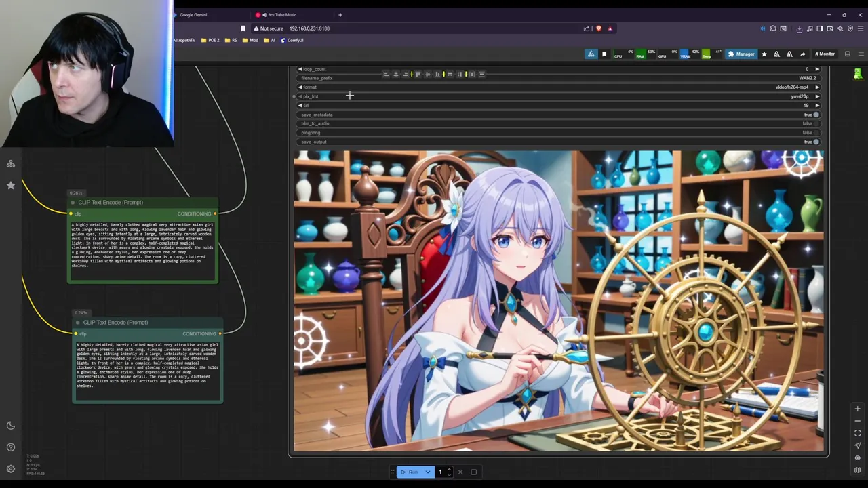Open the help question mark icon
The image size is (868, 488).
click(11, 447)
